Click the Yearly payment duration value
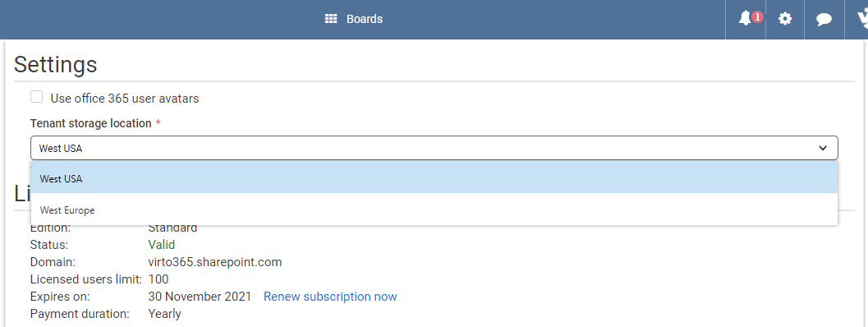Screen dimensions: 868x327 click(164, 314)
